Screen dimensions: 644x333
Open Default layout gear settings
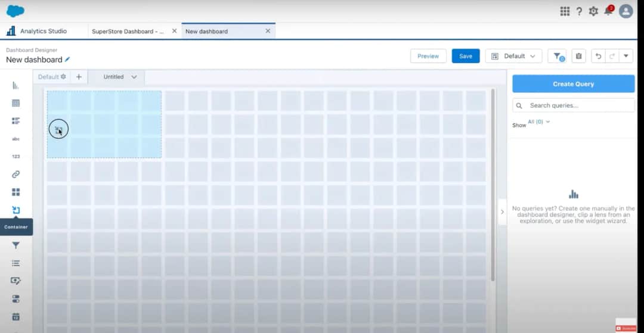tap(63, 77)
